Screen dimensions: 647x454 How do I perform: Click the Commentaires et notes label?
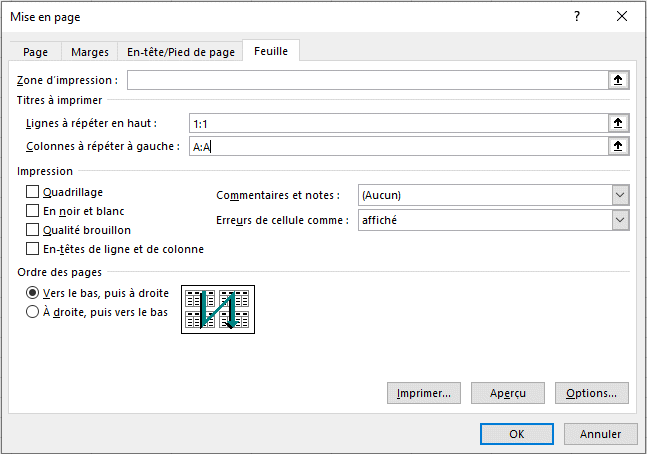tap(278, 195)
